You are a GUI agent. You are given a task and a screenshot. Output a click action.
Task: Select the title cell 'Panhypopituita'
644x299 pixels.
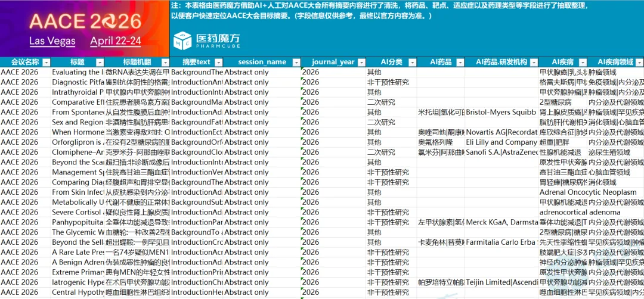[x=78, y=222]
